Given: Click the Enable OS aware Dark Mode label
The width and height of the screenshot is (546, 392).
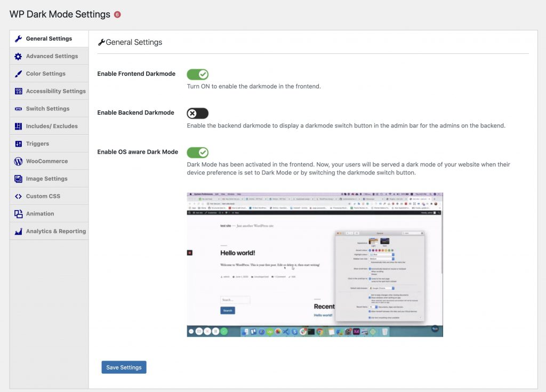Looking at the screenshot, I should pyautogui.click(x=138, y=152).
